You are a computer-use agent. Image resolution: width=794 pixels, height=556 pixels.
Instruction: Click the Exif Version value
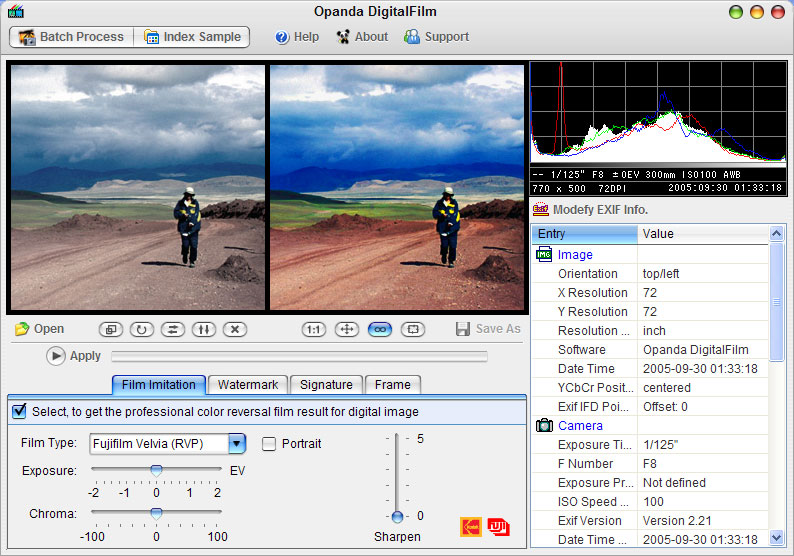pos(677,521)
